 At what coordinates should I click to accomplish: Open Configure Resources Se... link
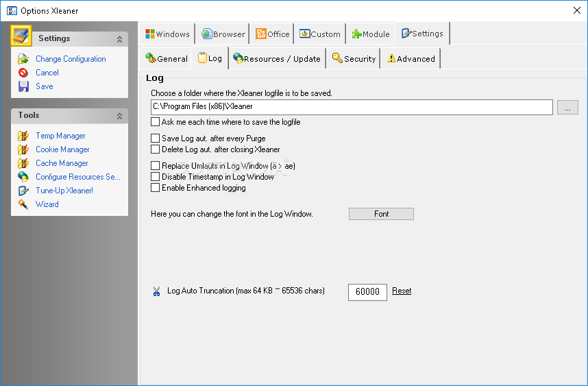click(78, 177)
